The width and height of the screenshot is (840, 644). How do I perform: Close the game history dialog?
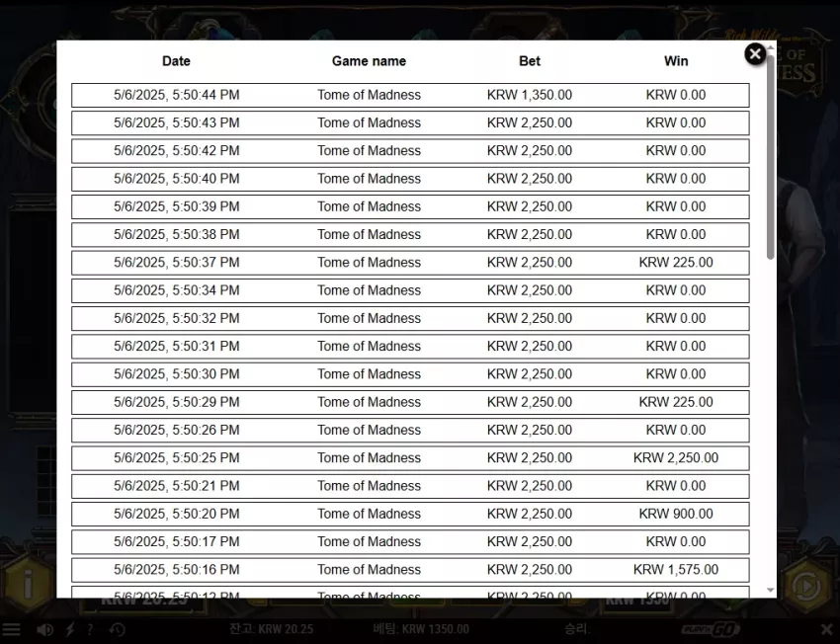pyautogui.click(x=755, y=54)
